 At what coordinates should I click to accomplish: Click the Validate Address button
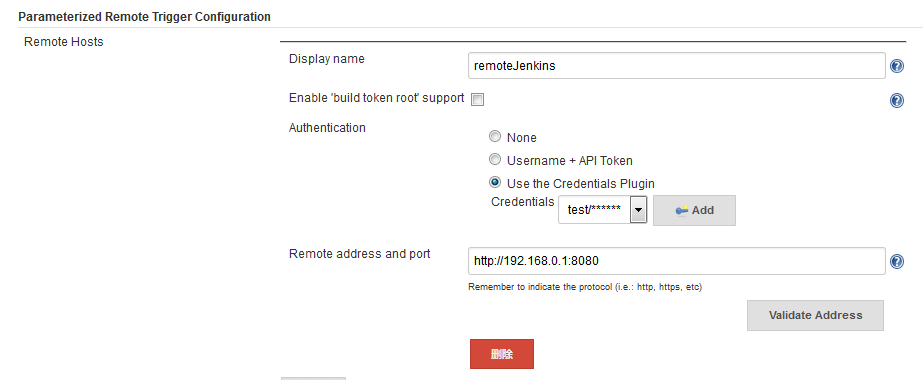tap(815, 315)
